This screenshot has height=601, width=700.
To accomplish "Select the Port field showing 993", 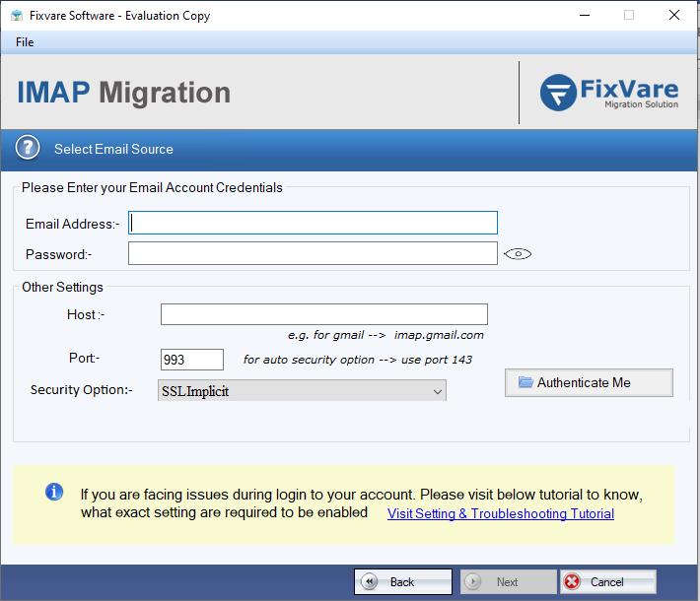I will click(x=192, y=360).
